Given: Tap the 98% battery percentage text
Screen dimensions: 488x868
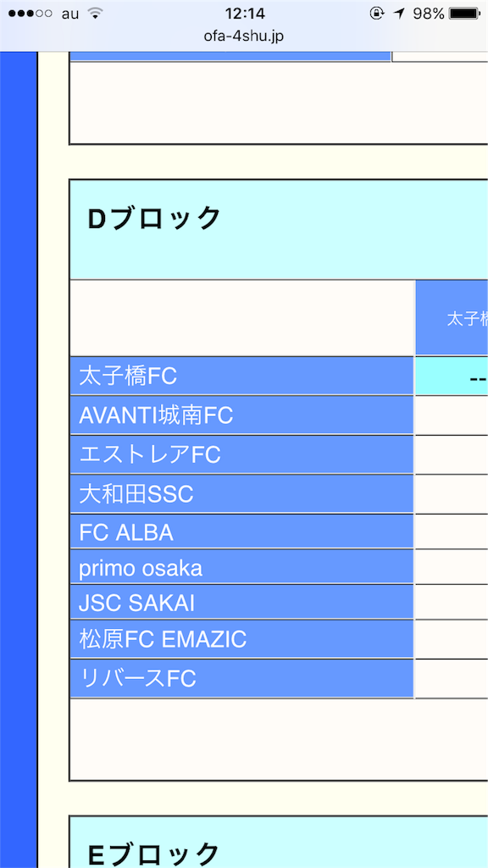Looking at the screenshot, I should coord(430,13).
